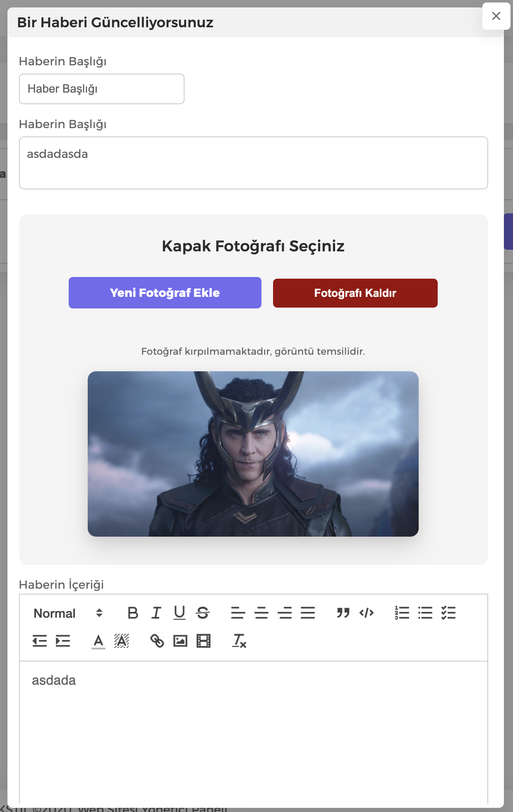Center align text
This screenshot has height=812, width=513.
[x=261, y=613]
